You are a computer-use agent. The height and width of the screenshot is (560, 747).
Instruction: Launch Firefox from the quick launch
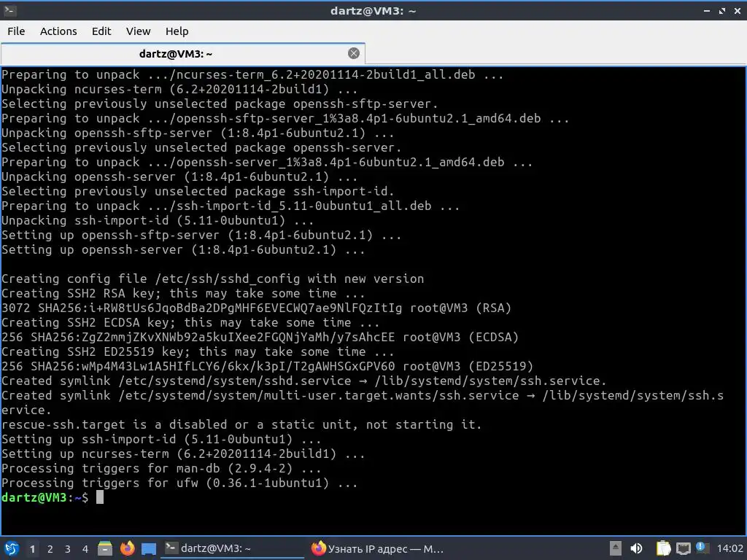point(127,548)
